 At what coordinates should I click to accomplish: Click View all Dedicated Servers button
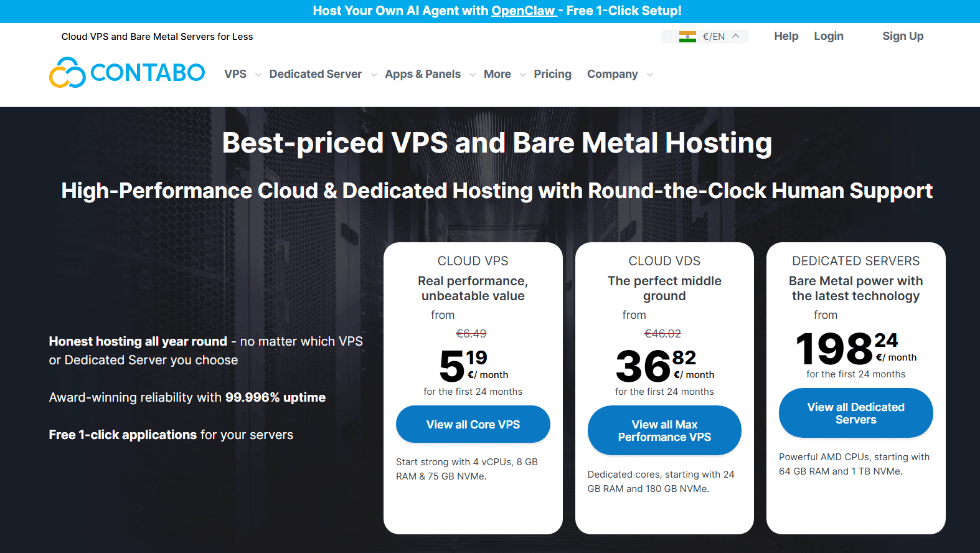tap(856, 413)
